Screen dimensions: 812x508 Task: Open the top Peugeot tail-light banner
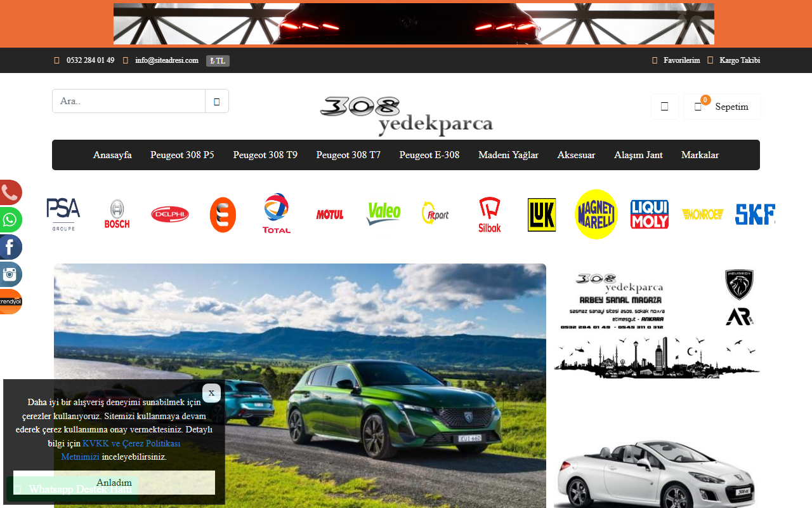pyautogui.click(x=414, y=23)
